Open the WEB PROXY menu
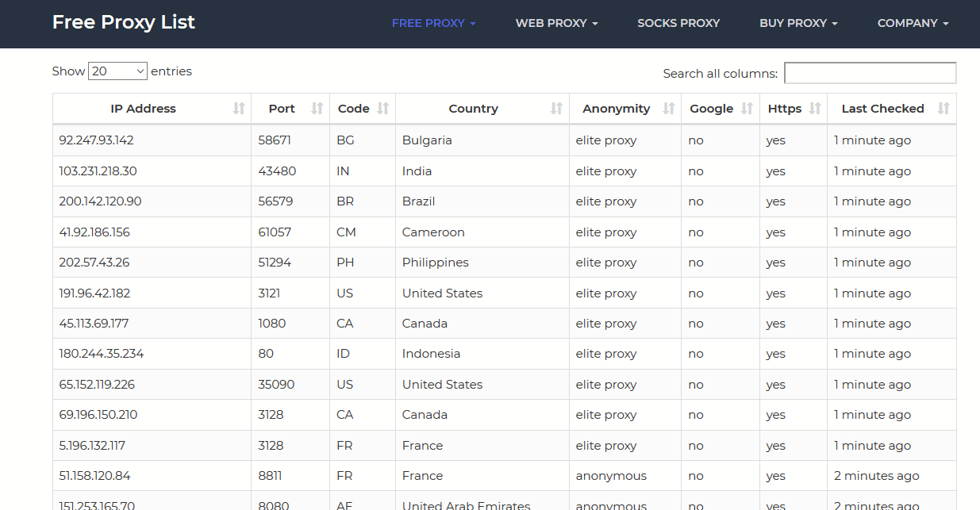Screen dimensions: 980x510 tap(556, 23)
